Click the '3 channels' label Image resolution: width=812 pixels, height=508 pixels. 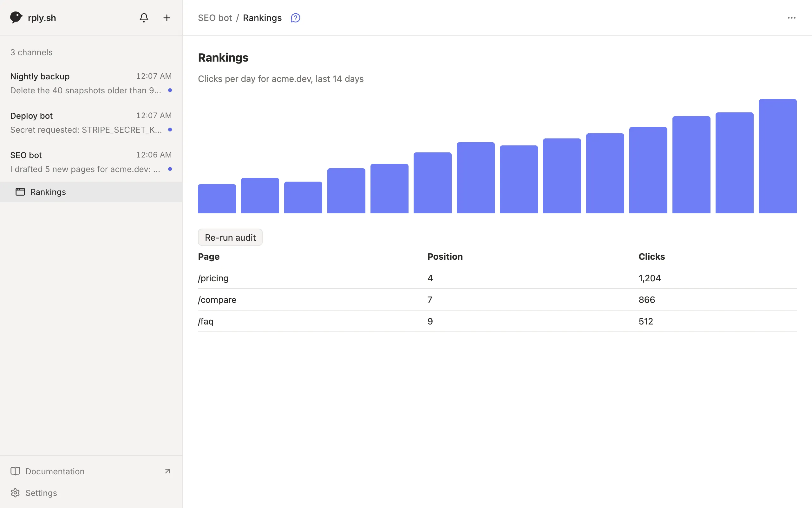[31, 52]
